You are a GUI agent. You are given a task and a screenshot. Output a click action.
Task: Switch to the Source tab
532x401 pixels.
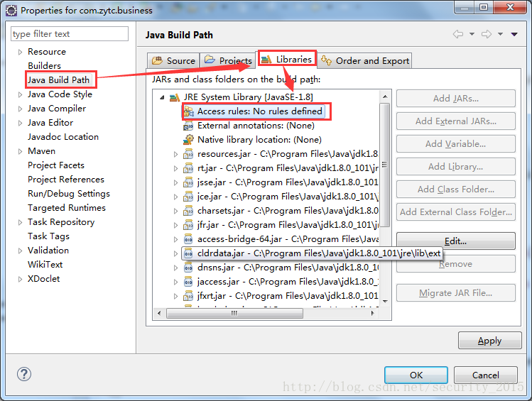pos(173,60)
